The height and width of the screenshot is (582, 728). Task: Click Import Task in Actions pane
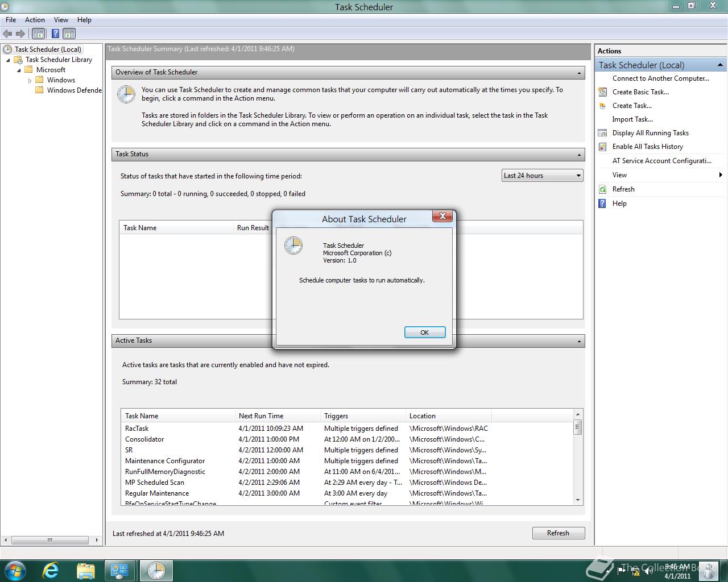(x=632, y=119)
